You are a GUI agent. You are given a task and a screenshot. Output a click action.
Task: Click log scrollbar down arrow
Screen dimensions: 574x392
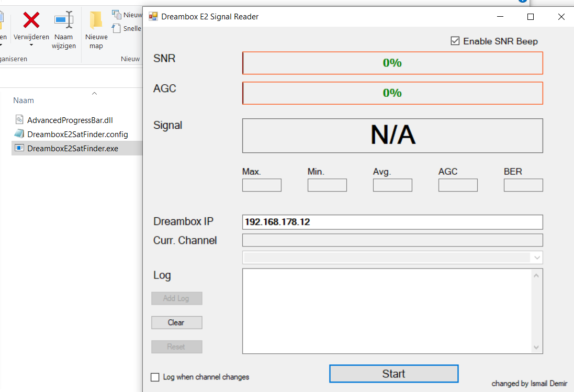point(536,348)
